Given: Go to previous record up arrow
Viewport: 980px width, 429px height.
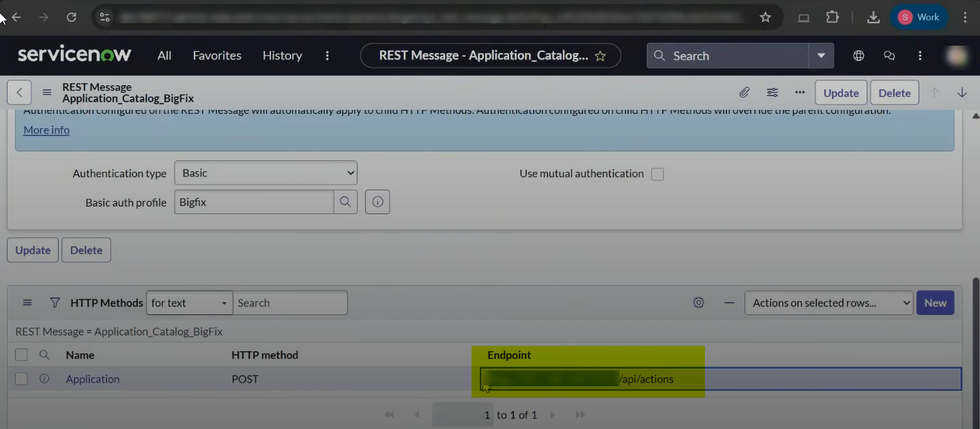Looking at the screenshot, I should [x=935, y=93].
